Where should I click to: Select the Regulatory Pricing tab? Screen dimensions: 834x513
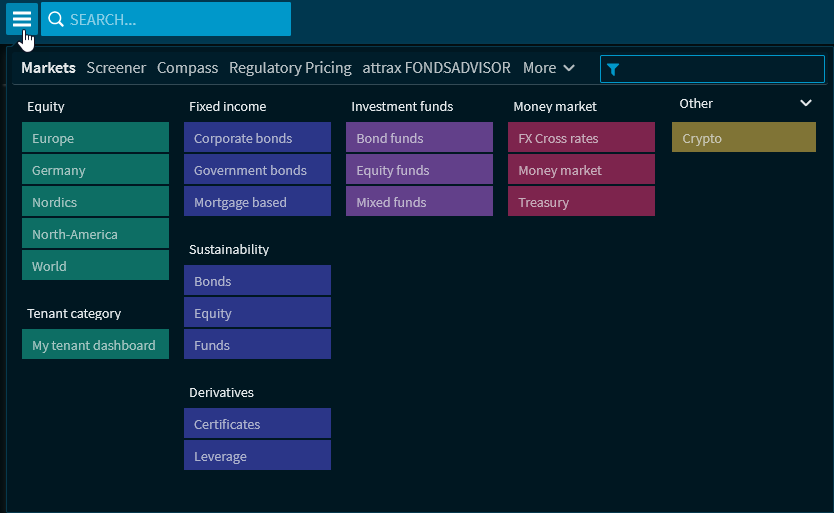pos(290,68)
